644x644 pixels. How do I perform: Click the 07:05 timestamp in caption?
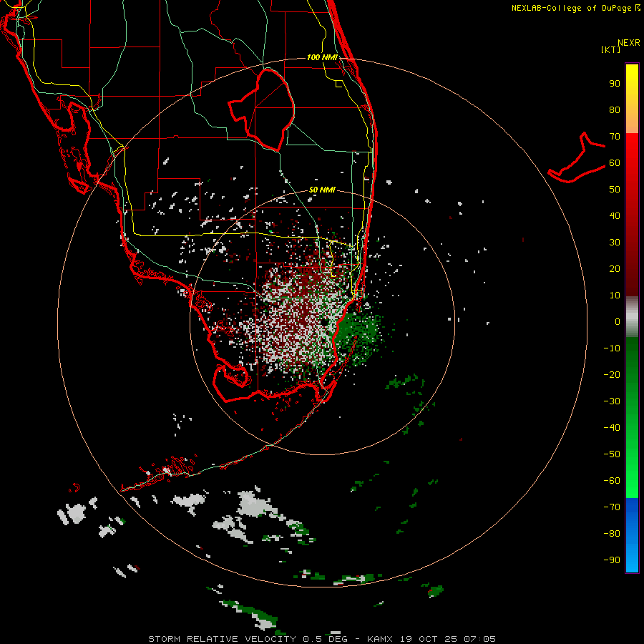(479, 639)
